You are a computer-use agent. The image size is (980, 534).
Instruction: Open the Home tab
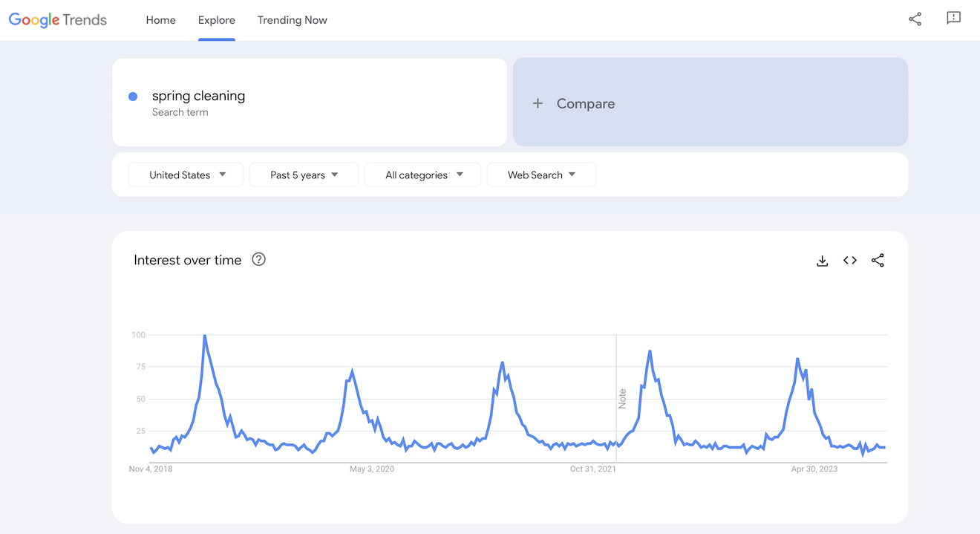coord(160,20)
